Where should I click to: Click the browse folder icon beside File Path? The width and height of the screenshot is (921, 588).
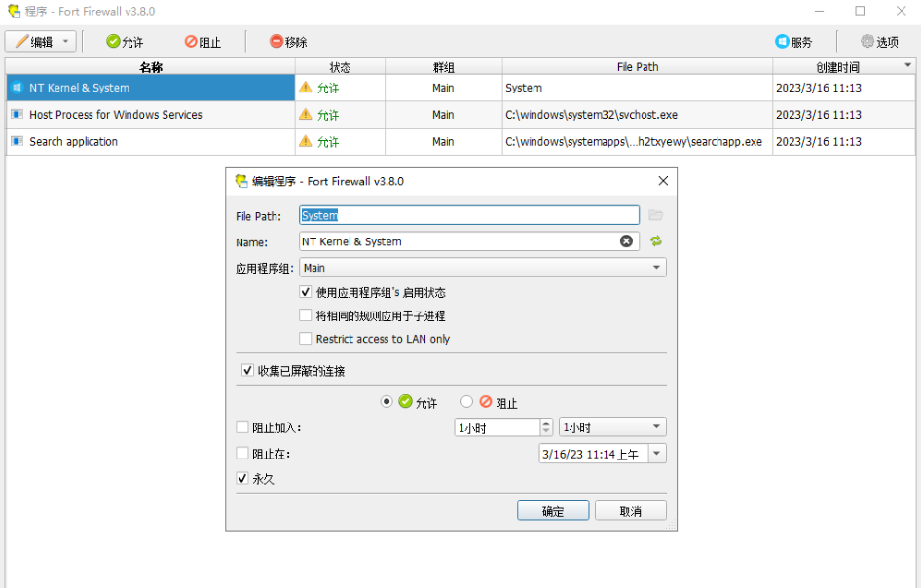655,215
